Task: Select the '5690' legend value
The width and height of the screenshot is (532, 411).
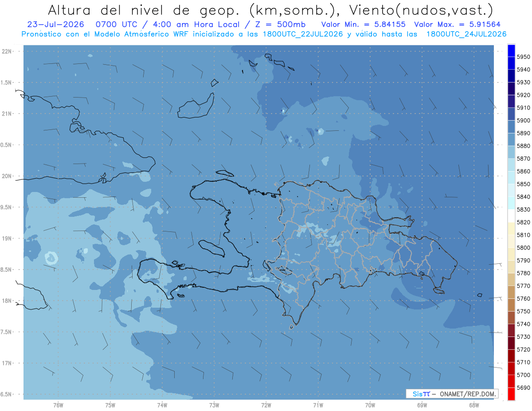Action: pyautogui.click(x=523, y=388)
